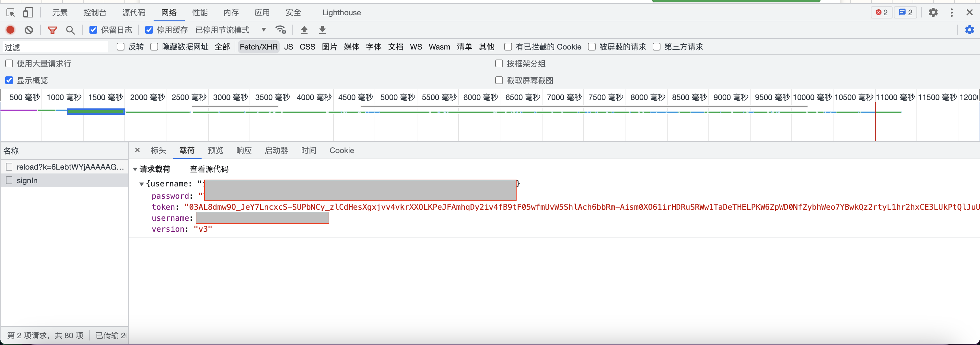Open the 预览 tab
The height and width of the screenshot is (345, 980).
click(215, 150)
